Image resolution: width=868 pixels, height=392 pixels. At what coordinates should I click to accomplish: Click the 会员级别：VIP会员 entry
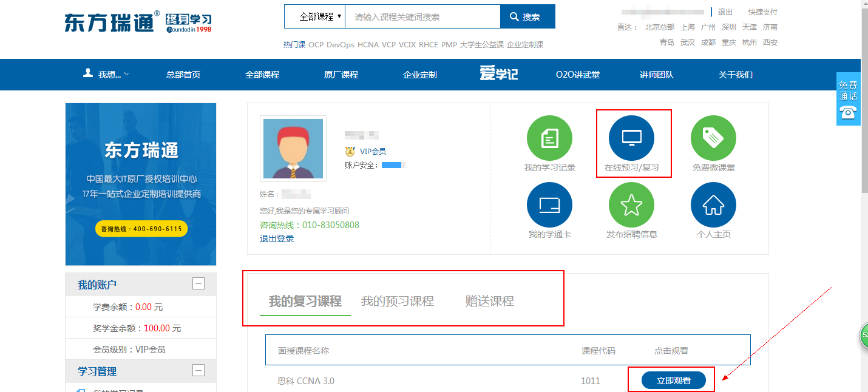(129, 350)
